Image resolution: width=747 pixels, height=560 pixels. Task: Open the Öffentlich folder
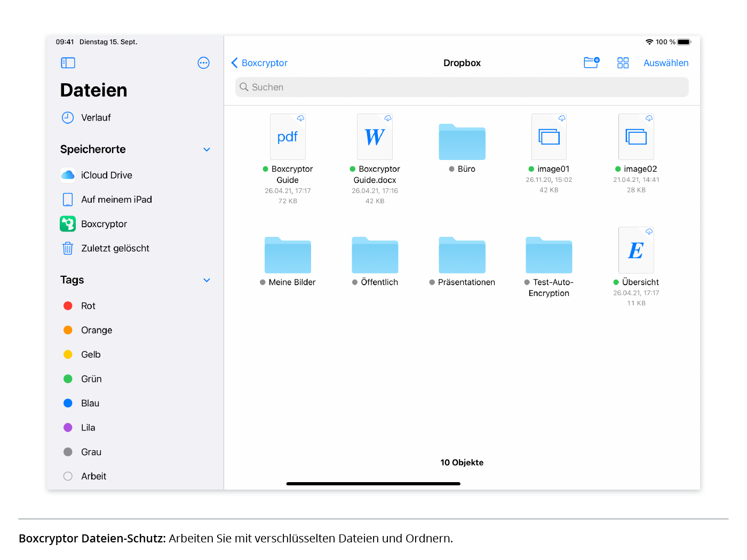[375, 255]
